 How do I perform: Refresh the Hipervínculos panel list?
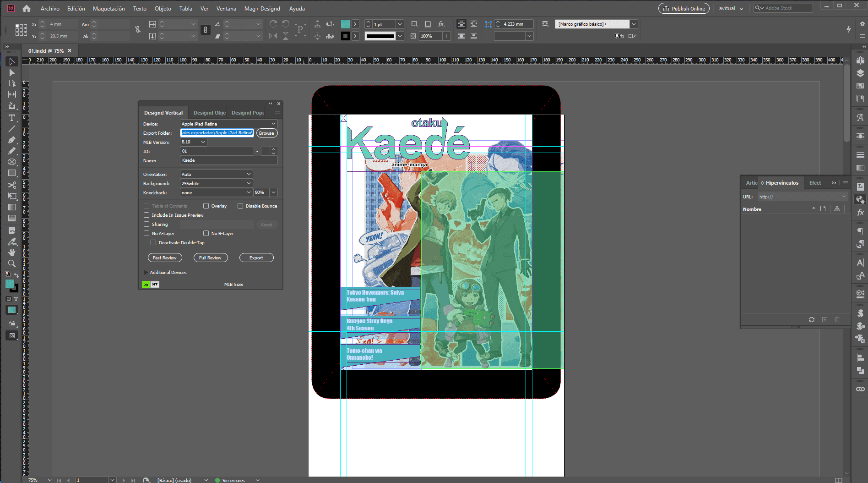coord(811,319)
